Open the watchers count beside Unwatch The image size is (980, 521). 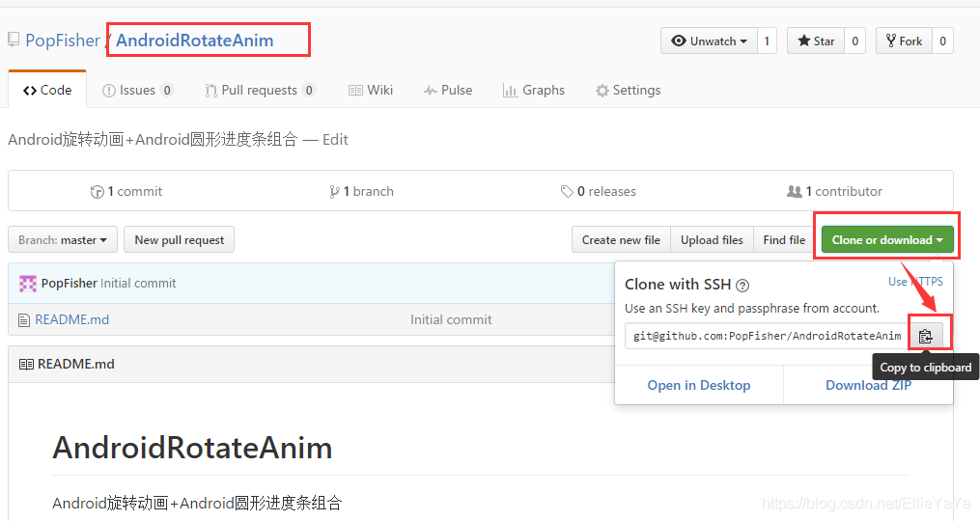[767, 41]
